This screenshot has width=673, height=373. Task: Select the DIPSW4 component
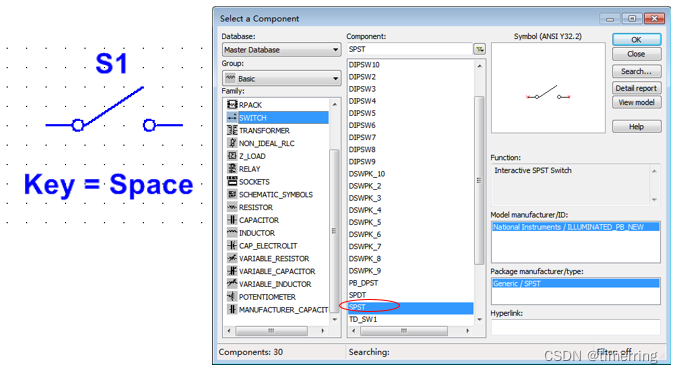(362, 101)
